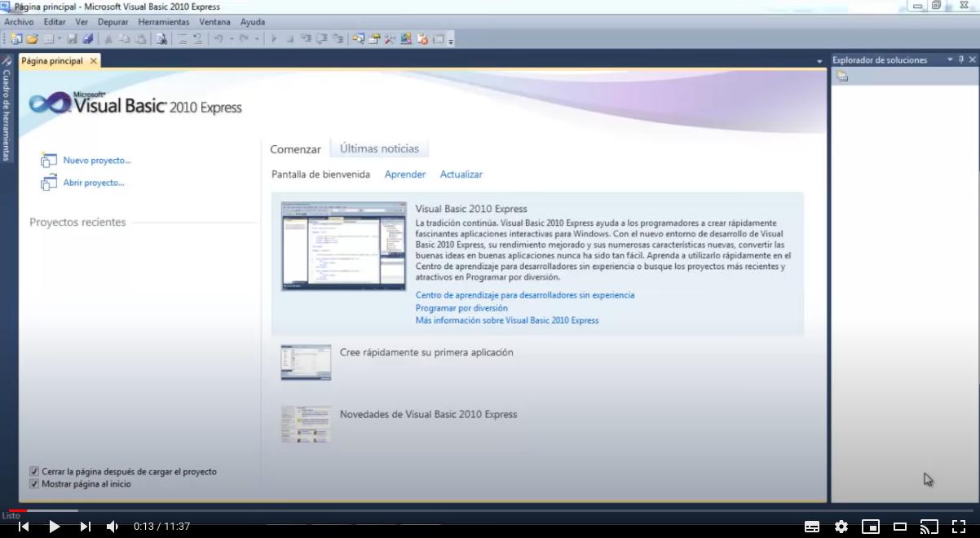This screenshot has width=980, height=538.
Task: Open 'Cree rápidamente su primera aplicación' item
Action: pos(426,352)
